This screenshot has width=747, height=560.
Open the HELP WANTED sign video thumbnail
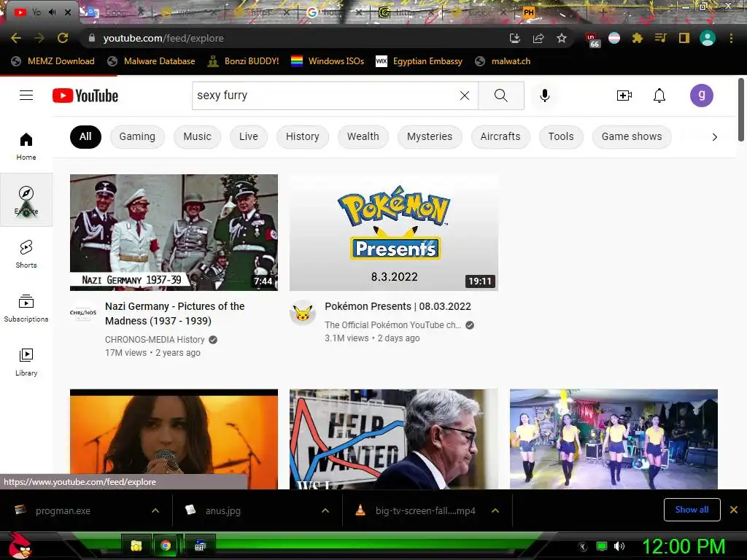(x=394, y=439)
